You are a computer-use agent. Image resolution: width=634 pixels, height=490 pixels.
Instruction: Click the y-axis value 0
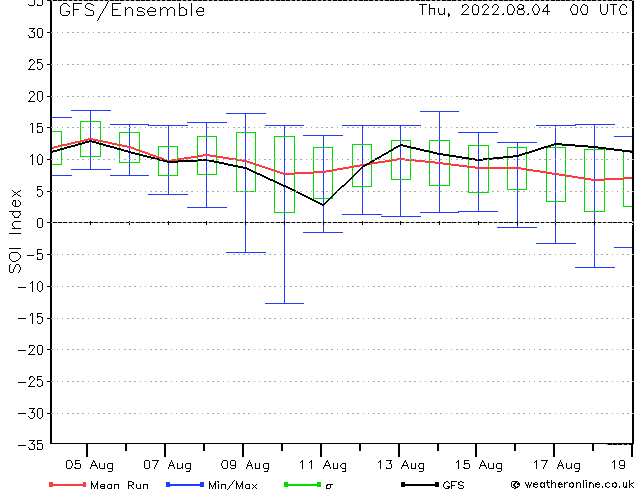pos(40,223)
